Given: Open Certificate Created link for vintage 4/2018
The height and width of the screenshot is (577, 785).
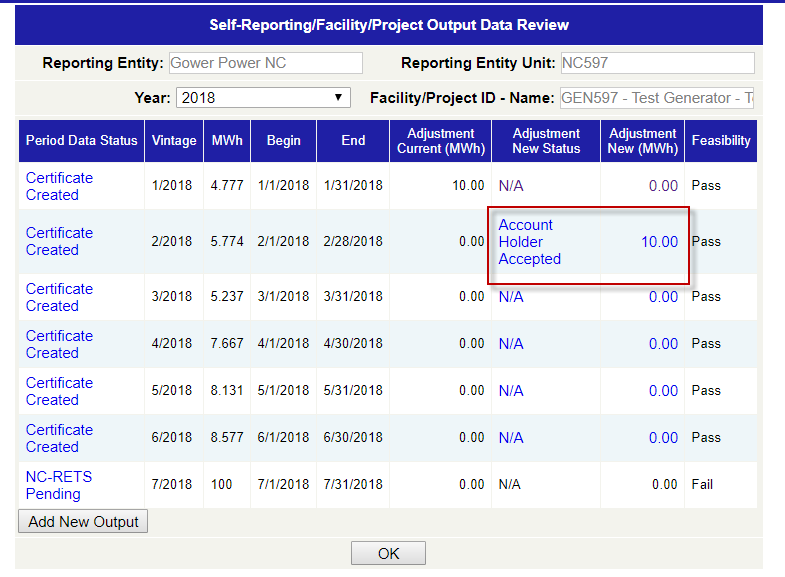Looking at the screenshot, I should (59, 344).
